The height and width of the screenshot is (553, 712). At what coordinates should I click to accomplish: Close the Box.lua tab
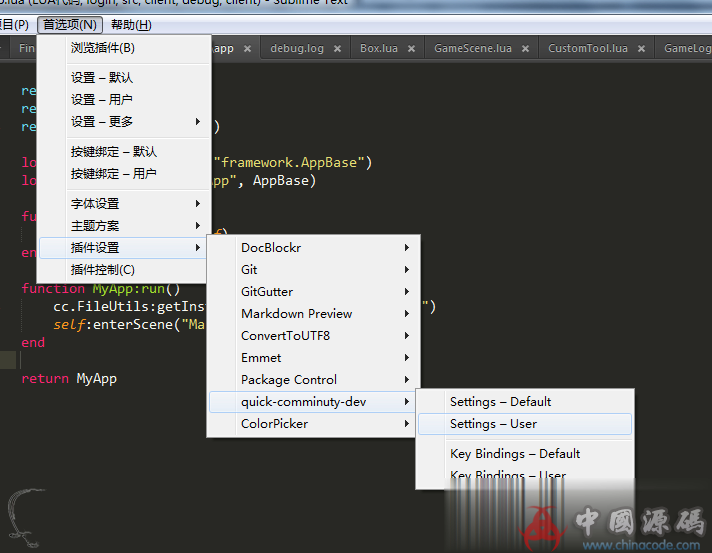(411, 49)
